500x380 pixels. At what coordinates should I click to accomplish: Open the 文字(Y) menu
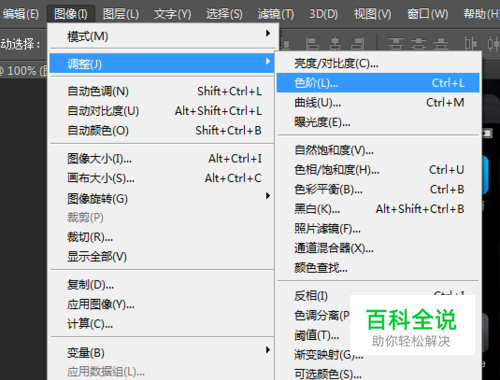[172, 14]
